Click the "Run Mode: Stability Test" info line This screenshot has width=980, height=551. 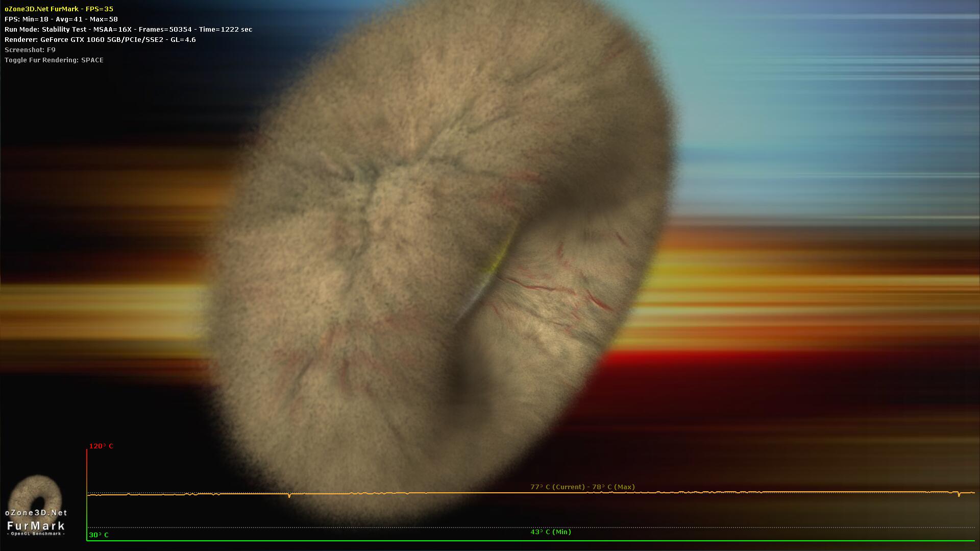point(128,29)
